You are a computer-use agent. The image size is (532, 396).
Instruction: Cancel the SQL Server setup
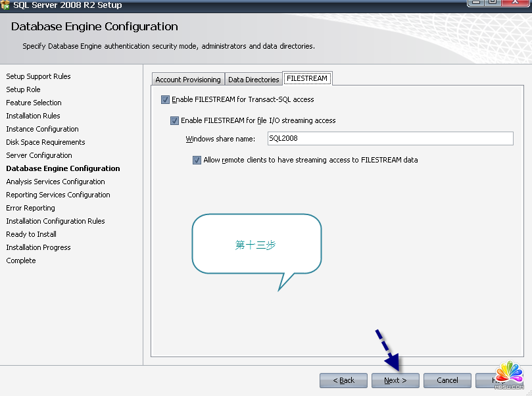coord(447,380)
